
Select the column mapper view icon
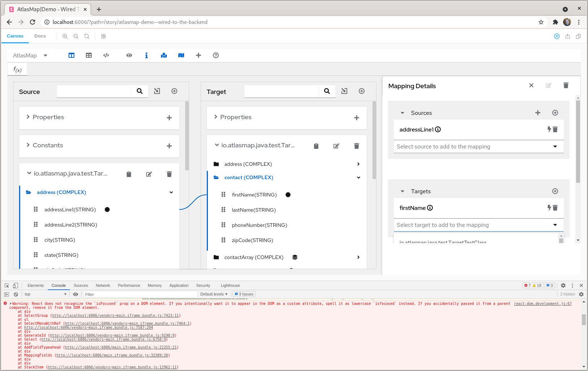click(71, 55)
